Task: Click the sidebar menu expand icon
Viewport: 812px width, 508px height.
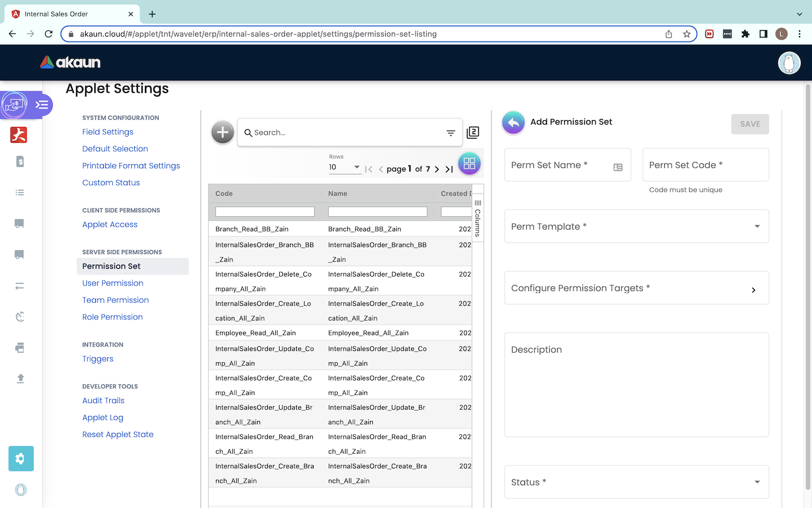Action: point(42,104)
